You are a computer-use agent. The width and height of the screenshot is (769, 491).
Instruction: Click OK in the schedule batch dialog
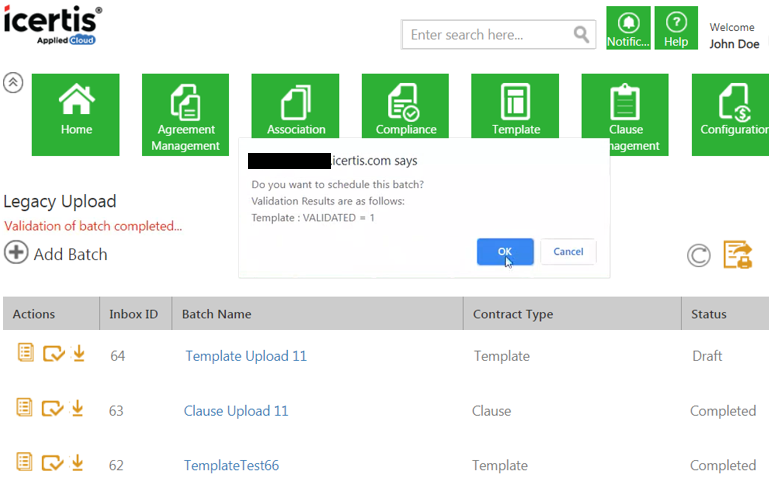tap(505, 252)
